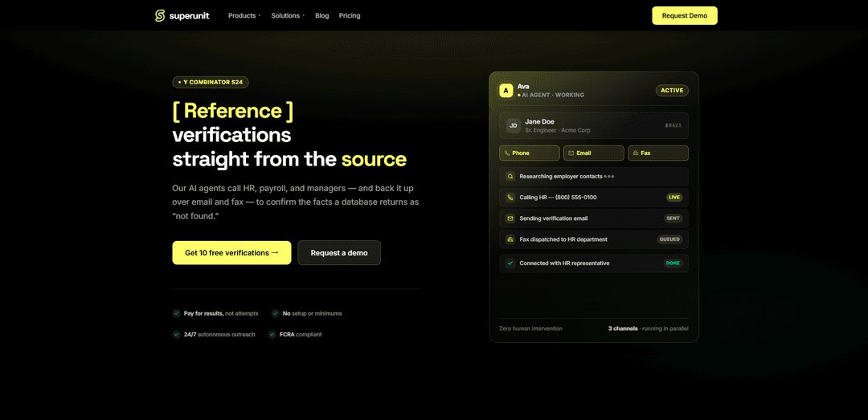This screenshot has width=868, height=420.
Task: Click the check icon beside No setup or minimums
Action: pos(275,313)
